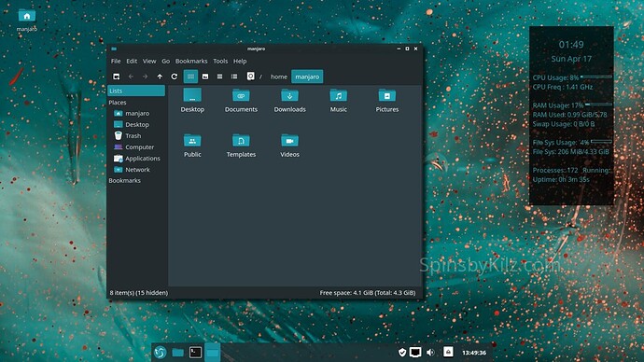644x362 pixels.
Task: Click the manjaro path button
Action: coord(307,77)
